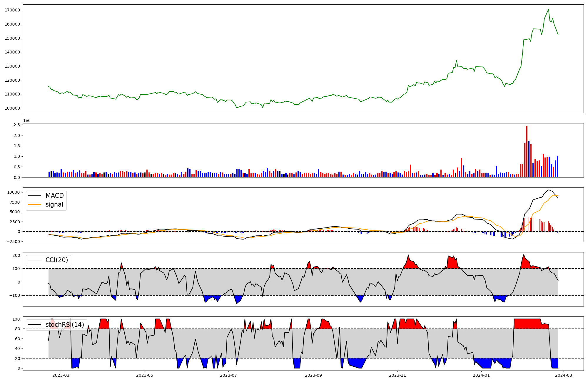Screen dimensions: 588x382
Task: Click the 2024-03 x-axis date label
Action: (x=563, y=375)
